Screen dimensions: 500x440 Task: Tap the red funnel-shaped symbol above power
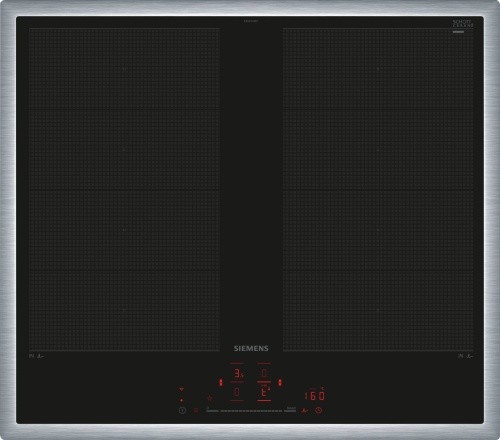181,389
